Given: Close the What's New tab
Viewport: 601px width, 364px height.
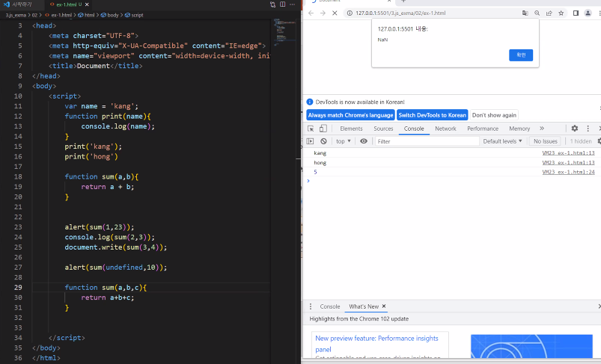Looking at the screenshot, I should 384,306.
